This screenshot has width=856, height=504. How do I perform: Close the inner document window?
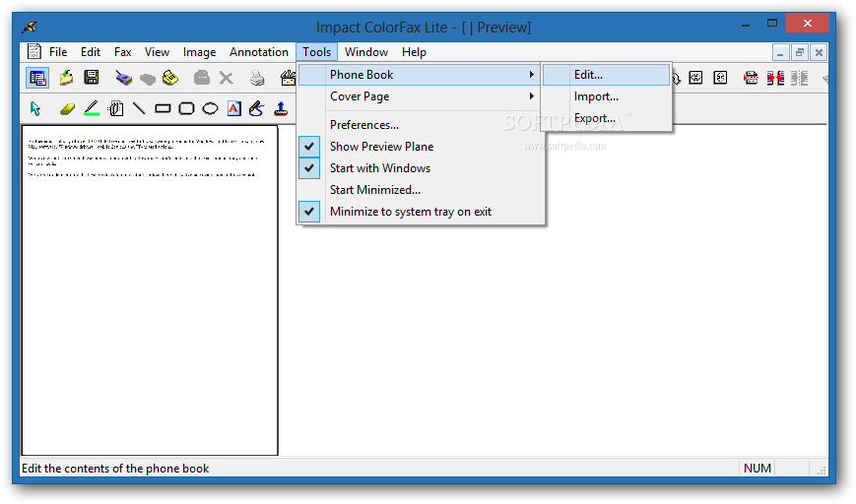819,52
